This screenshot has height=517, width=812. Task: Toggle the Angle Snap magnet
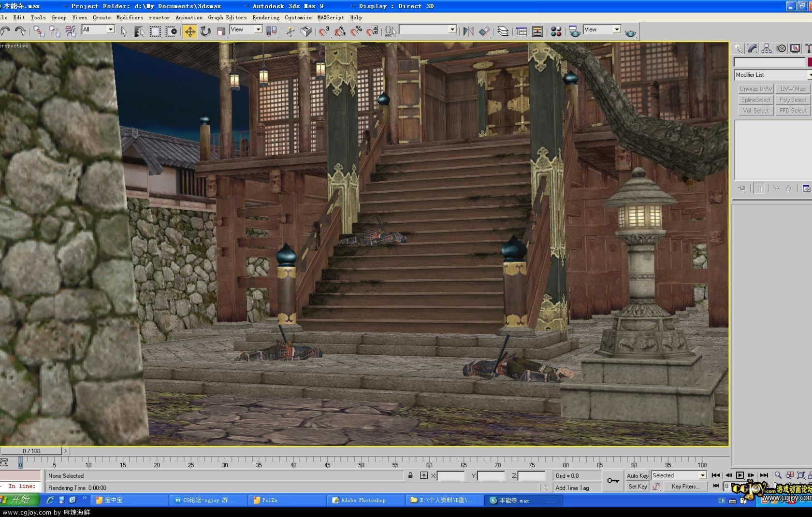(340, 31)
